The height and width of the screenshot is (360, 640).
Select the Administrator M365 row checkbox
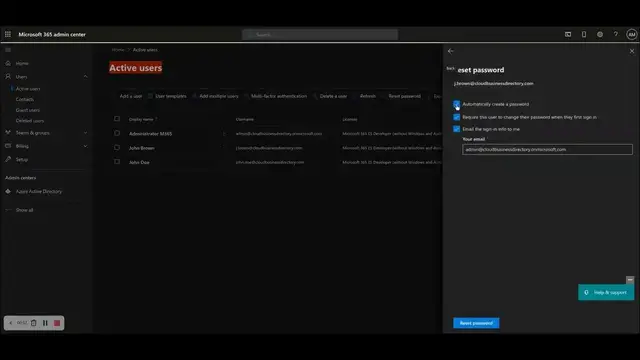point(117,133)
